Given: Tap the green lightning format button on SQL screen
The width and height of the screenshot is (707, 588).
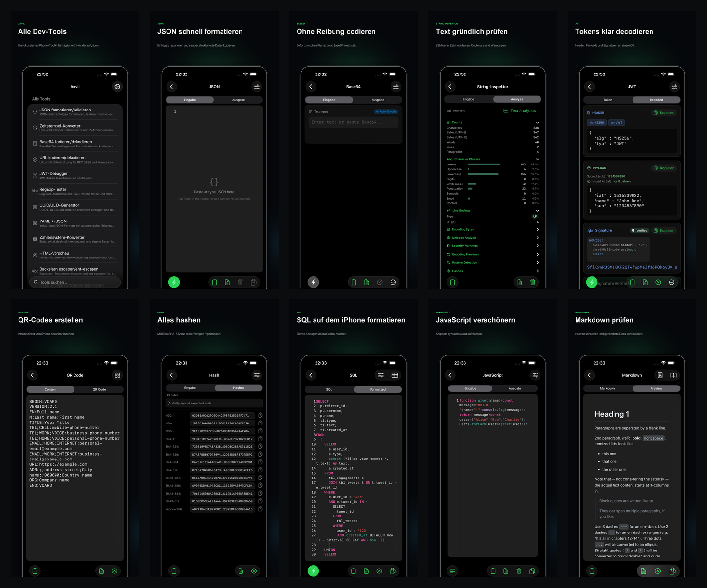Looking at the screenshot, I should (313, 571).
